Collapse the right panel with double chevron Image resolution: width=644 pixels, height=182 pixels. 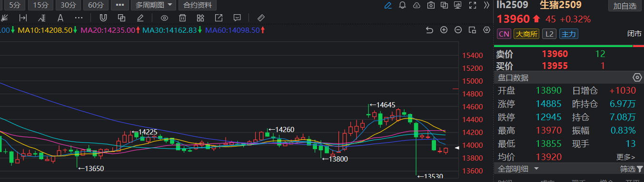pos(486,5)
